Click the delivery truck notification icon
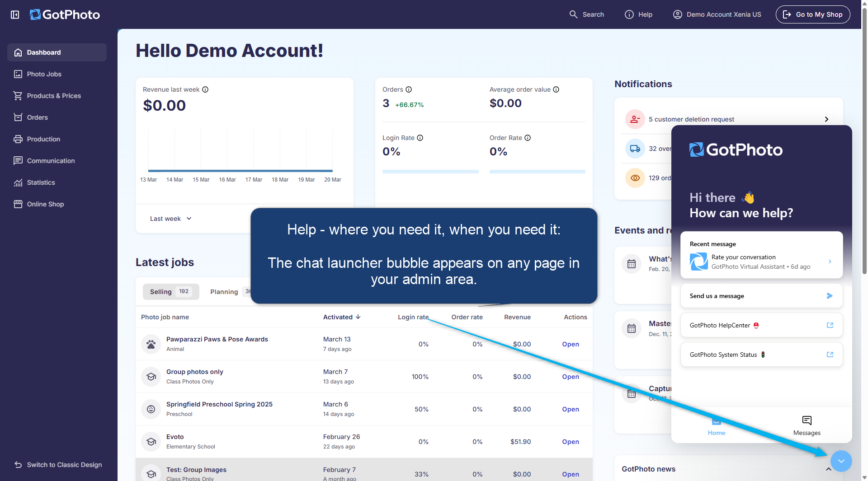Image resolution: width=868 pixels, height=481 pixels. click(635, 149)
